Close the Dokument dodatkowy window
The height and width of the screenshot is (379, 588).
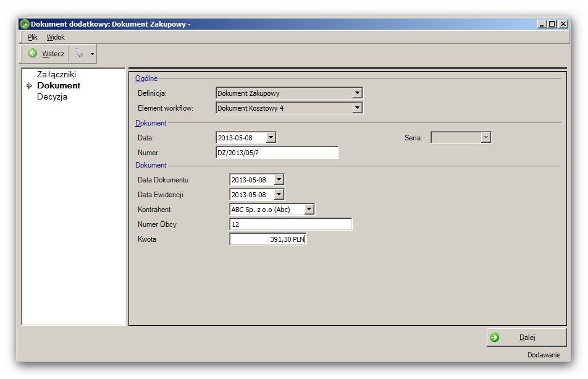click(563, 24)
